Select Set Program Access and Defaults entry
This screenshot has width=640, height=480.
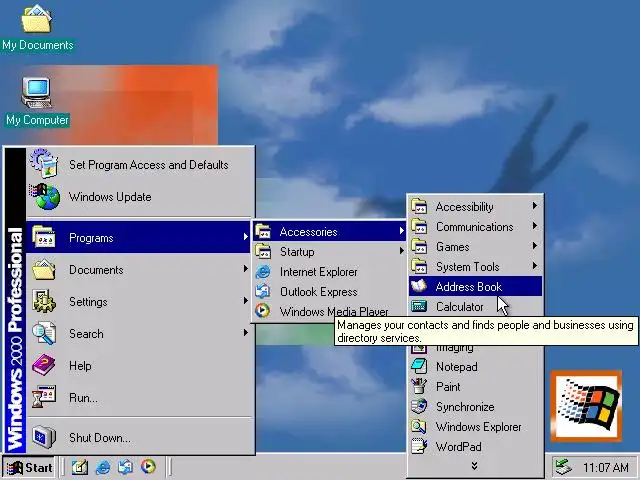(x=138, y=164)
